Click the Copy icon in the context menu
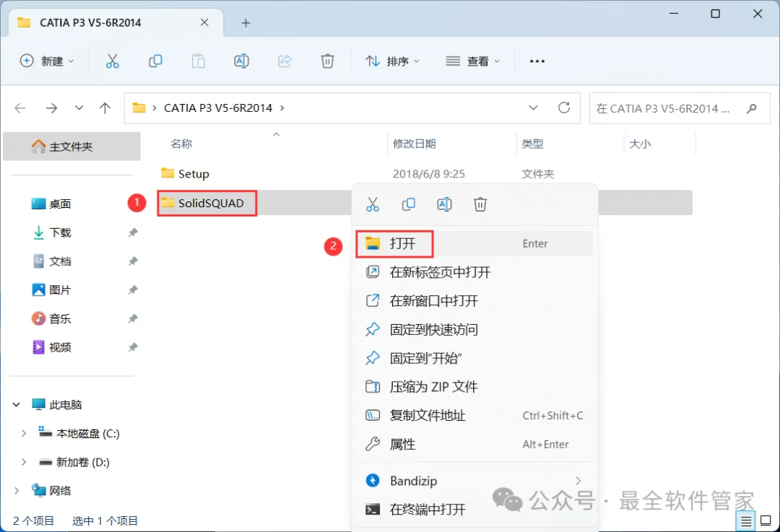The height and width of the screenshot is (532, 780). tap(408, 204)
